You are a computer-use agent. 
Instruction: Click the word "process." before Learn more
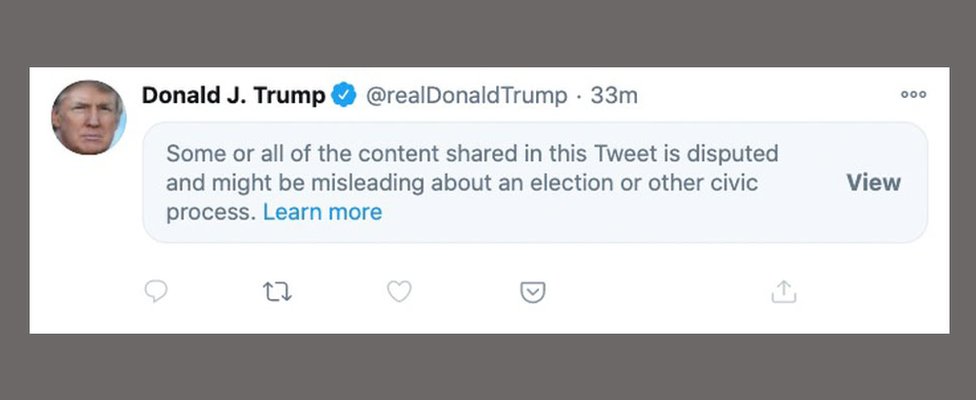[211, 212]
